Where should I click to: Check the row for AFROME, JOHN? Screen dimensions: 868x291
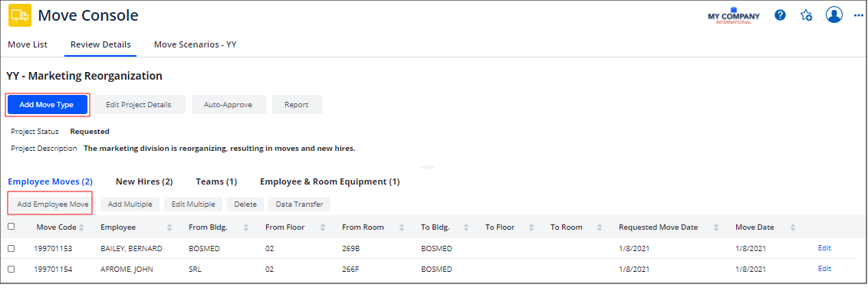pyautogui.click(x=11, y=270)
